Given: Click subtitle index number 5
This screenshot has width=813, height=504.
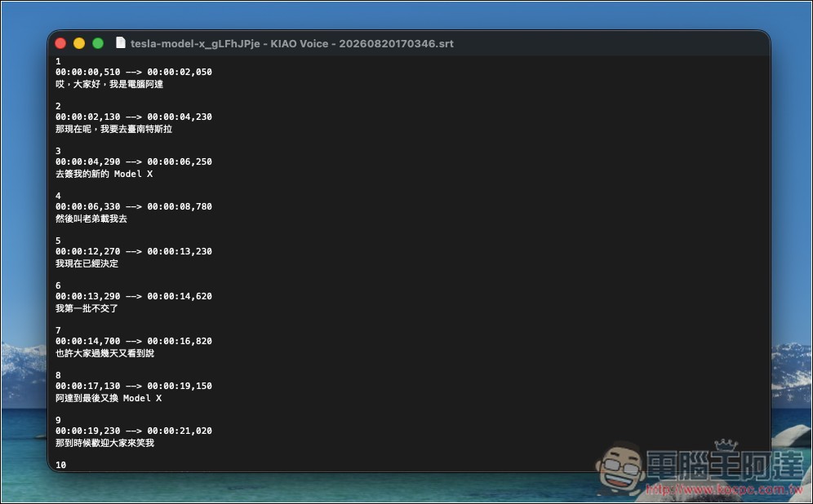Looking at the screenshot, I should coord(58,241).
